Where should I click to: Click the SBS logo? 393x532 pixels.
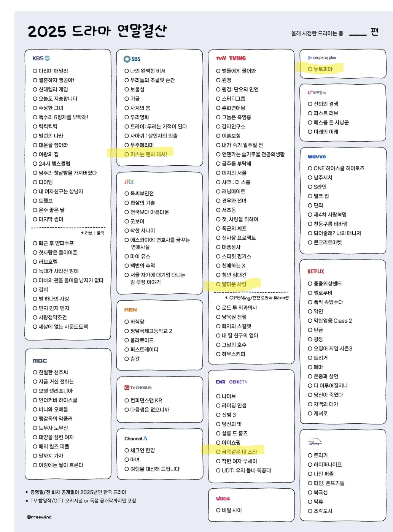pos(132,59)
